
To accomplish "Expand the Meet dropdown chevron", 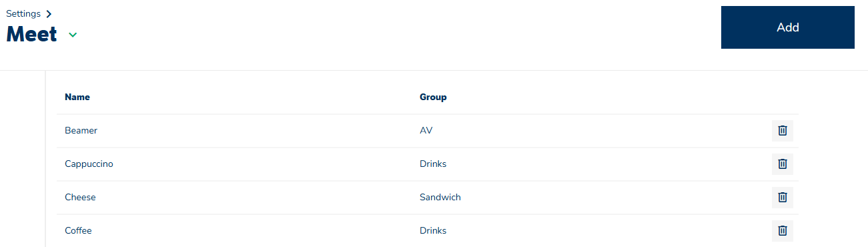I will coord(73,35).
